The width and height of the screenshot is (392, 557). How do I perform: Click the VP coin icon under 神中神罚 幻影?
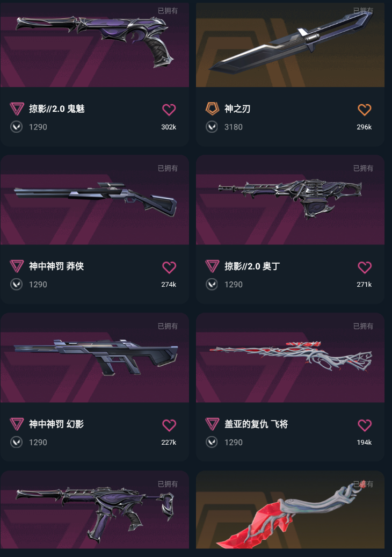(x=16, y=442)
